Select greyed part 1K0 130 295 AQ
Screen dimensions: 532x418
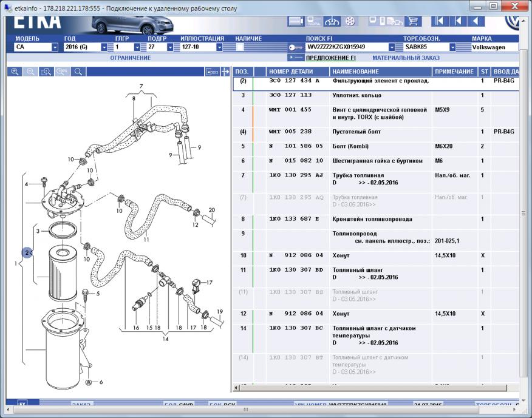[x=376, y=204]
